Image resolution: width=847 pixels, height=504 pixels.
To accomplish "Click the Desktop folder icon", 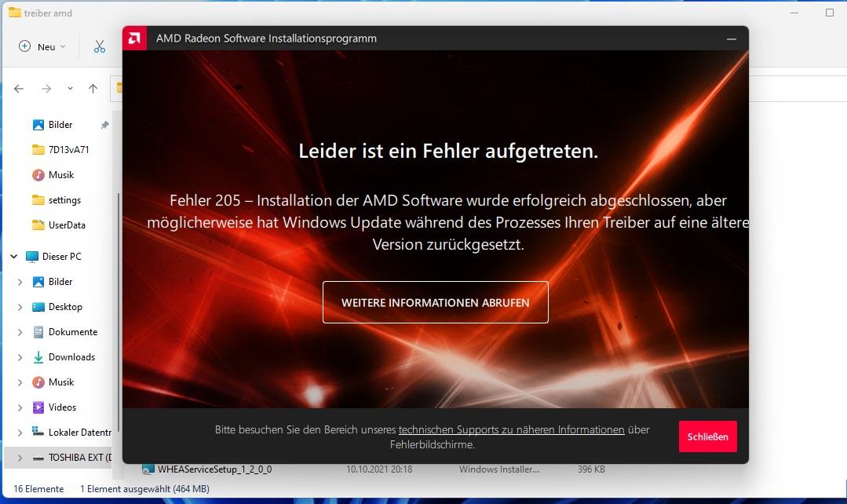I will [38, 307].
